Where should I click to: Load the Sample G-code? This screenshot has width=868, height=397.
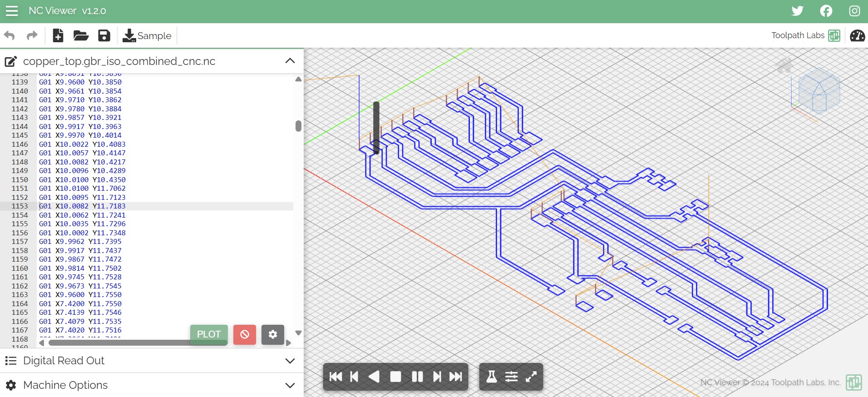tap(147, 35)
